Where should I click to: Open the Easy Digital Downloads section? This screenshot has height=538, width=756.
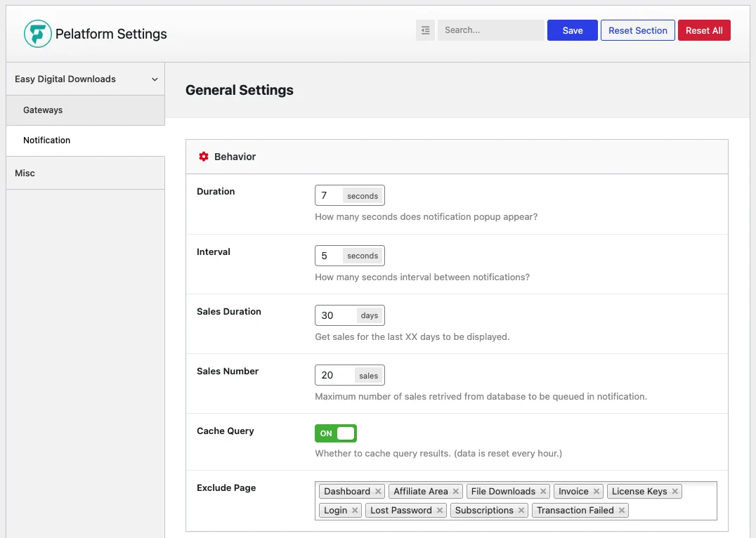click(85, 79)
